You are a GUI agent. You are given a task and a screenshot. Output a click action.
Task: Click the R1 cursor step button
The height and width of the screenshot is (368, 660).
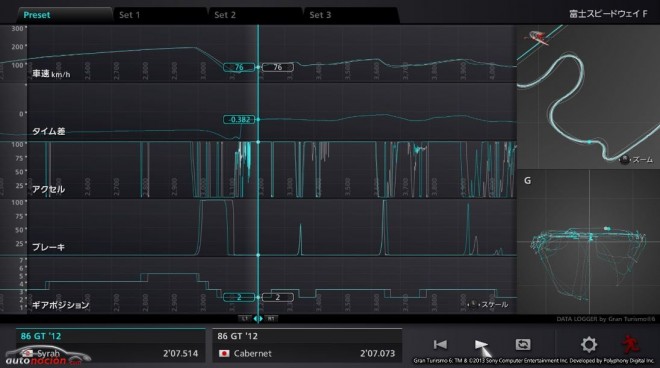271,319
